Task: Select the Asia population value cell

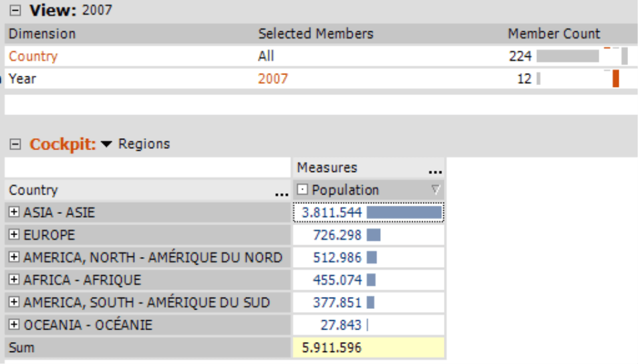Action: [368, 213]
